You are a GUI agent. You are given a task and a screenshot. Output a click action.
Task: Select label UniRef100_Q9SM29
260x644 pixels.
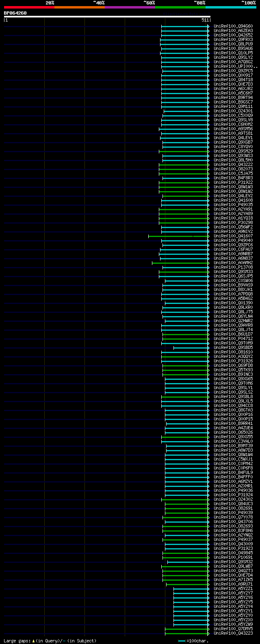233,151
